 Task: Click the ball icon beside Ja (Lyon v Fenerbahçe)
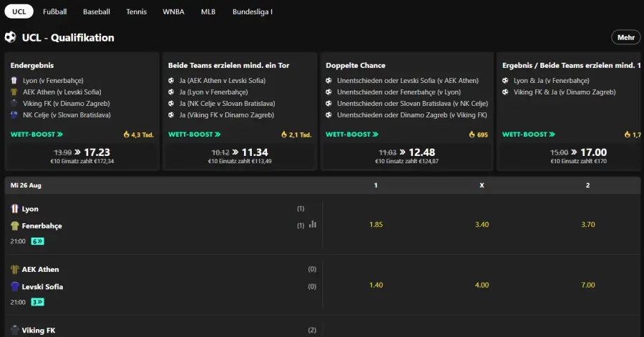[x=171, y=92]
